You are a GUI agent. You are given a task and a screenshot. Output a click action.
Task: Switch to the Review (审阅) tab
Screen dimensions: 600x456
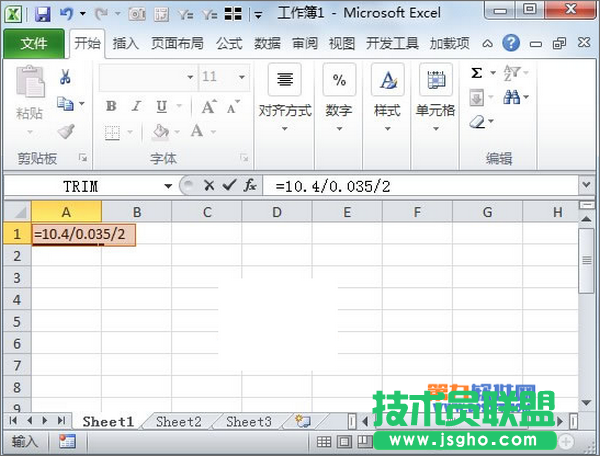pos(305,44)
